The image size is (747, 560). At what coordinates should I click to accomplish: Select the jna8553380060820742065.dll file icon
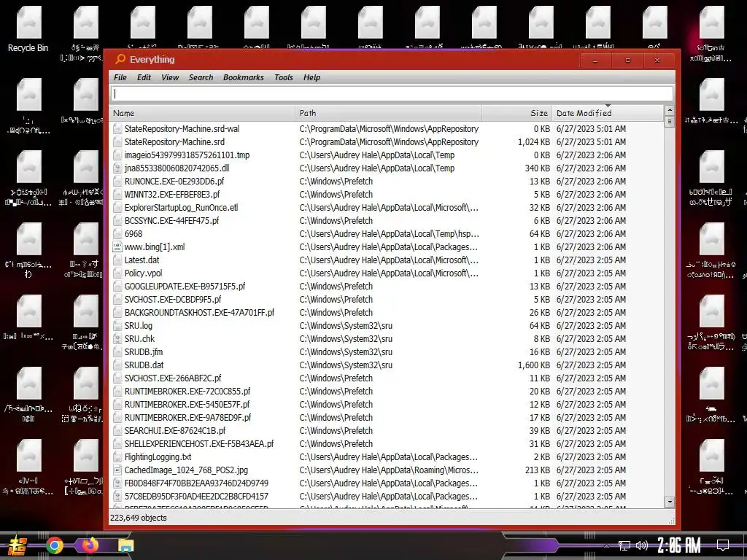117,168
